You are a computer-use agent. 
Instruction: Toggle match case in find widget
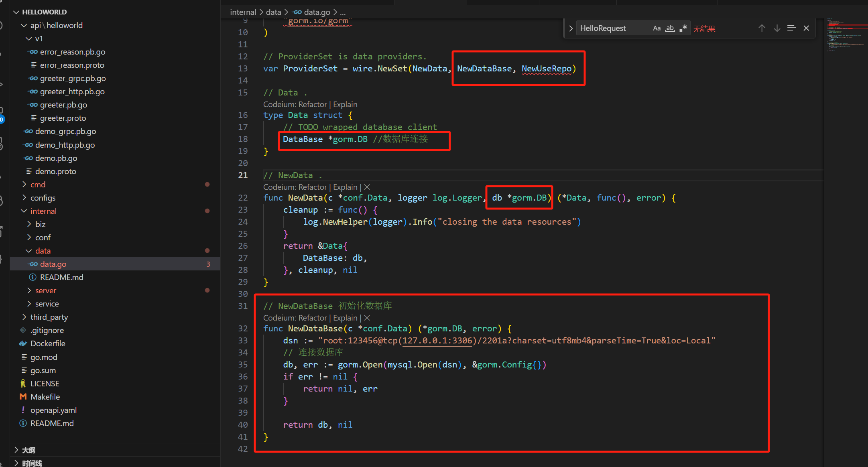pos(657,28)
